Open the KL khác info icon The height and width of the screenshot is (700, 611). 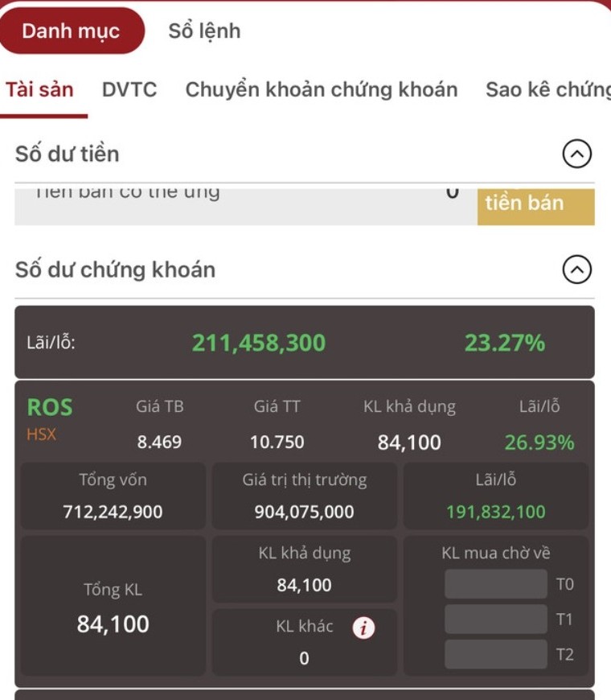pos(363,628)
